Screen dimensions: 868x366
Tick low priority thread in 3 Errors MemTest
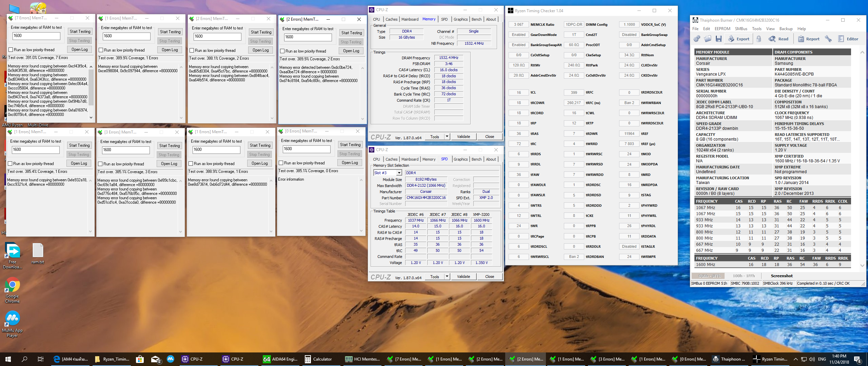point(100,164)
